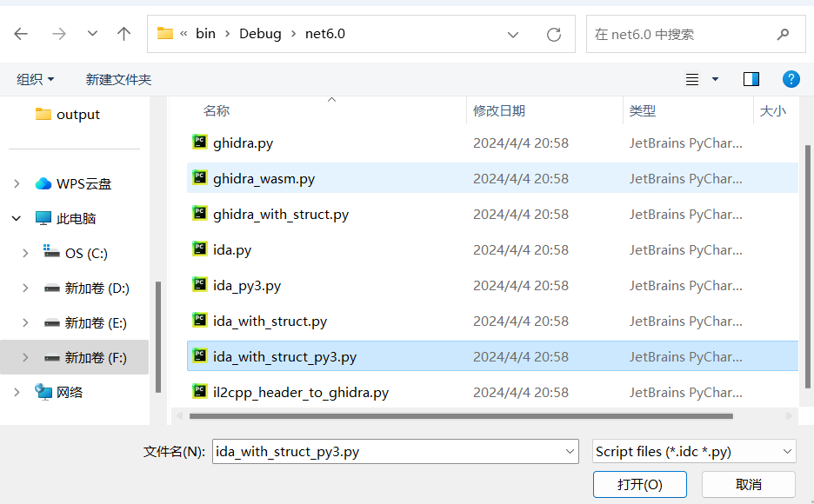The width and height of the screenshot is (814, 504).
Task: Sort by 大小 column header
Action: (773, 110)
